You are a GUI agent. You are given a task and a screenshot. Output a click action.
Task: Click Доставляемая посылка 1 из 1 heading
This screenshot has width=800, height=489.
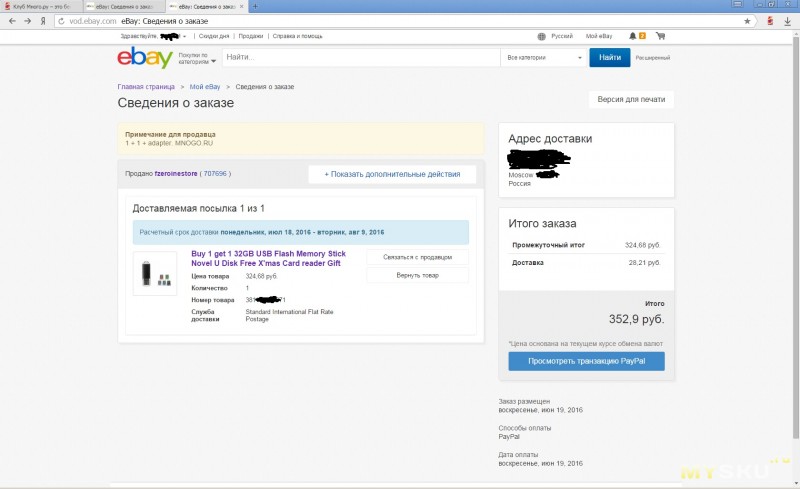tap(198, 208)
